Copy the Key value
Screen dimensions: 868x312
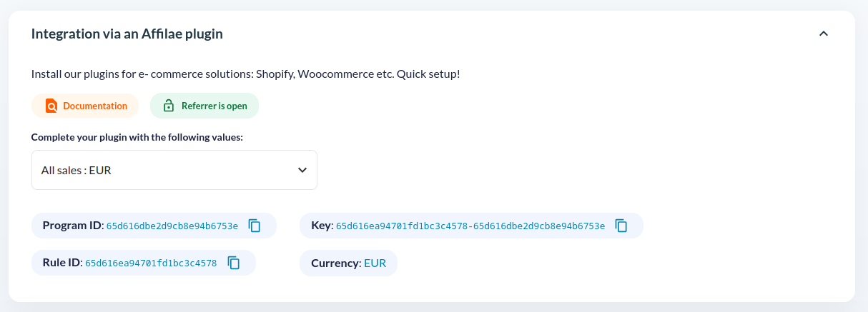point(621,226)
